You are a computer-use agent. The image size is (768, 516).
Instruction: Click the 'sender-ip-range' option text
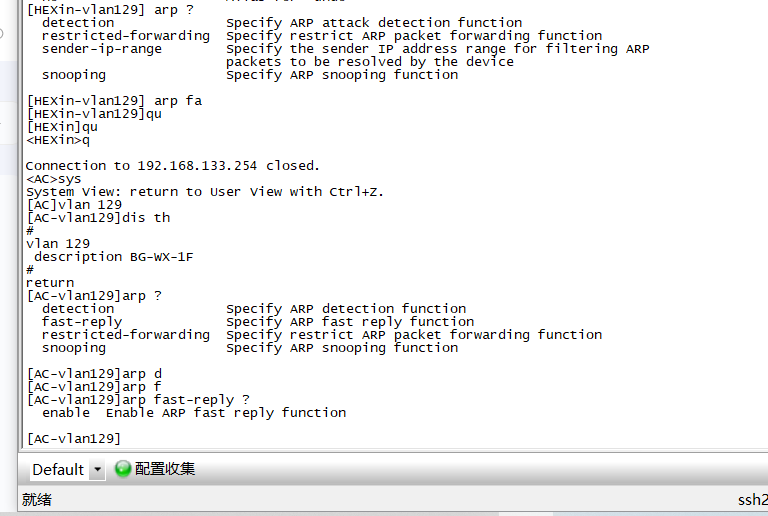click(101, 49)
